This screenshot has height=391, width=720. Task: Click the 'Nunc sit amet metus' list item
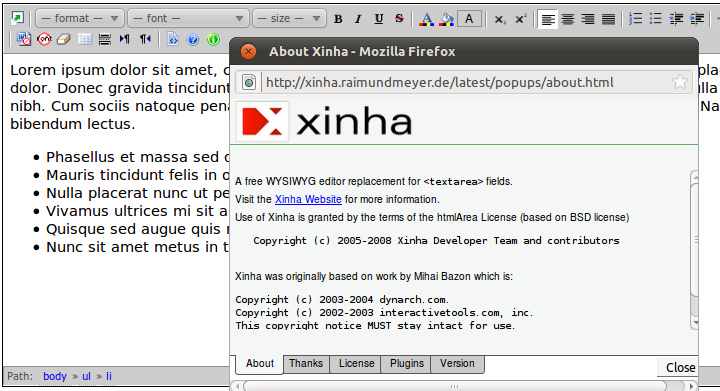[x=138, y=247]
